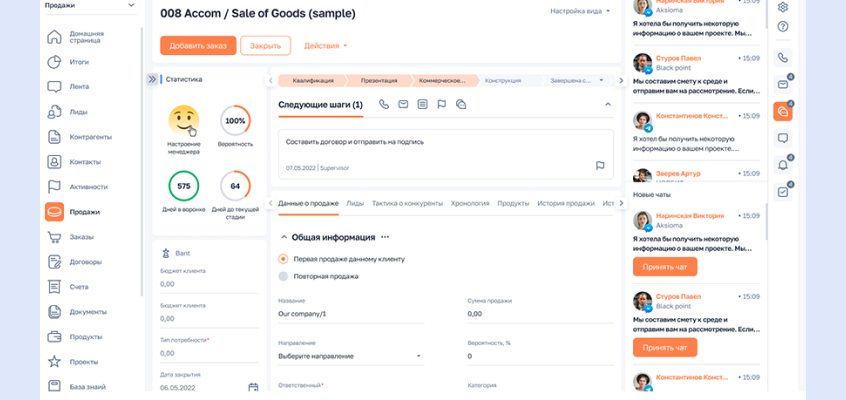Open settings gear in right sidebar
This screenshot has width=846, height=400.
[x=782, y=8]
